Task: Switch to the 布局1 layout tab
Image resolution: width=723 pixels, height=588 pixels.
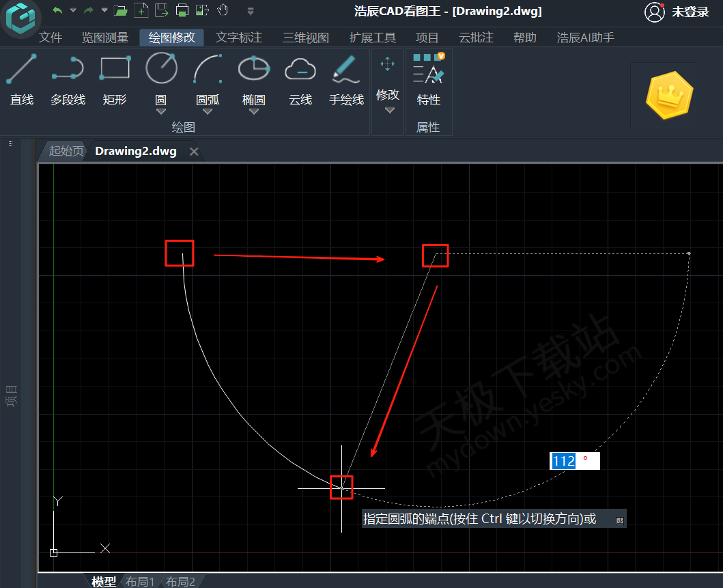Action: [x=140, y=582]
